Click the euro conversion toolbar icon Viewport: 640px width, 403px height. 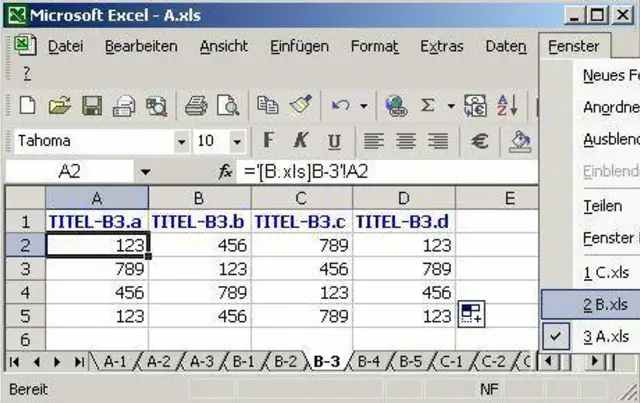coord(475,106)
